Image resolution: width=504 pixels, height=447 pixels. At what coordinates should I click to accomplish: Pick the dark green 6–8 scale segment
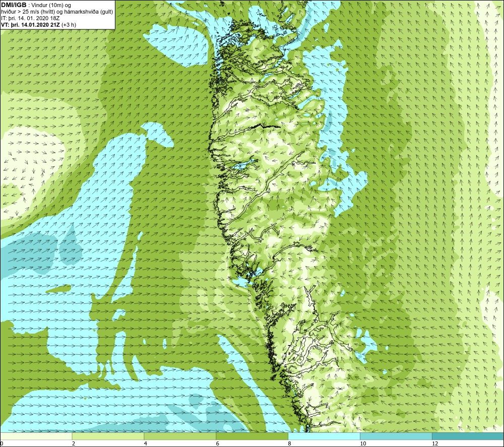point(252,436)
